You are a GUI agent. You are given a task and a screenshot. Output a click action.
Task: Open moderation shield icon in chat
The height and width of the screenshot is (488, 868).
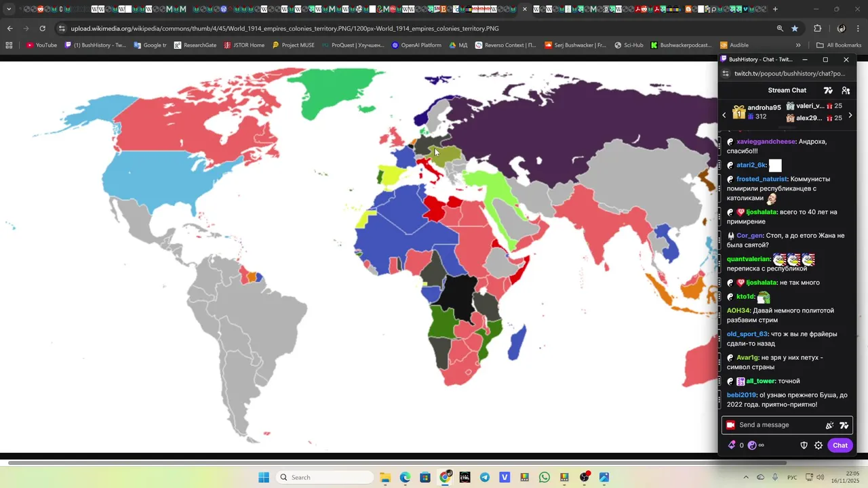[804, 445]
